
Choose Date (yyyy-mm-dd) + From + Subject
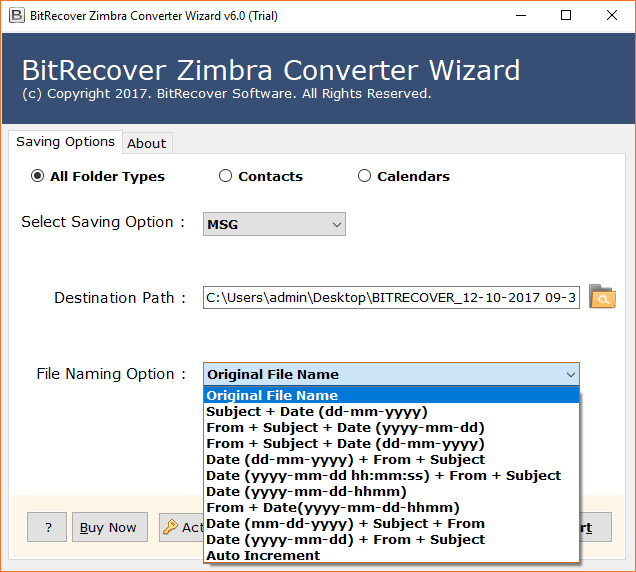391,540
